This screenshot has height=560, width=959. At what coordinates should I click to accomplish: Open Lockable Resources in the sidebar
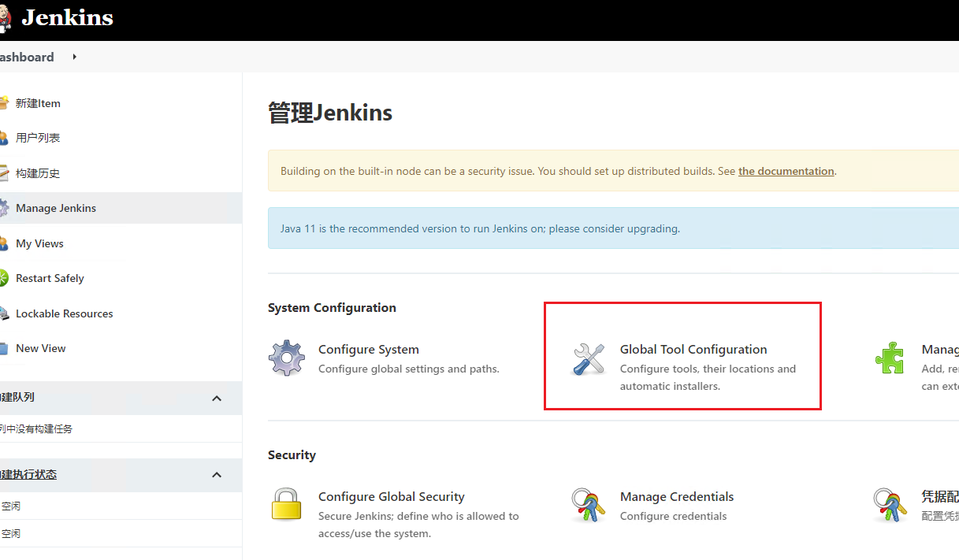[x=65, y=313]
